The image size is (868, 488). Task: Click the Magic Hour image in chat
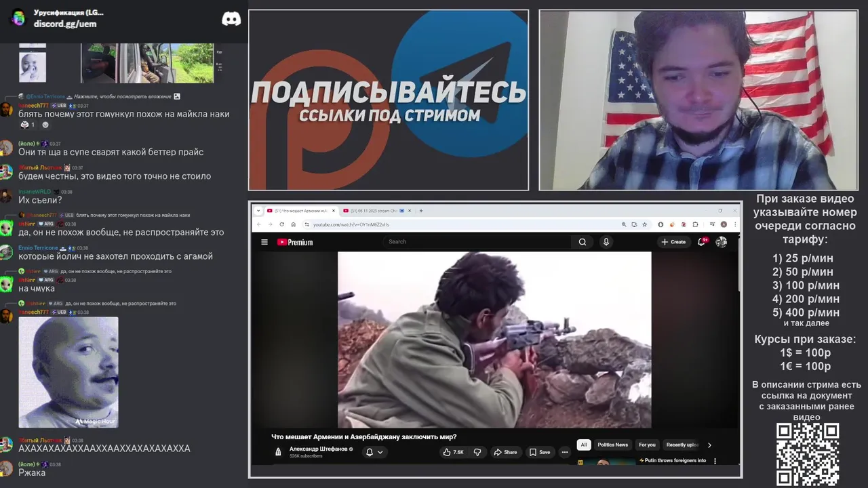pyautogui.click(x=68, y=372)
